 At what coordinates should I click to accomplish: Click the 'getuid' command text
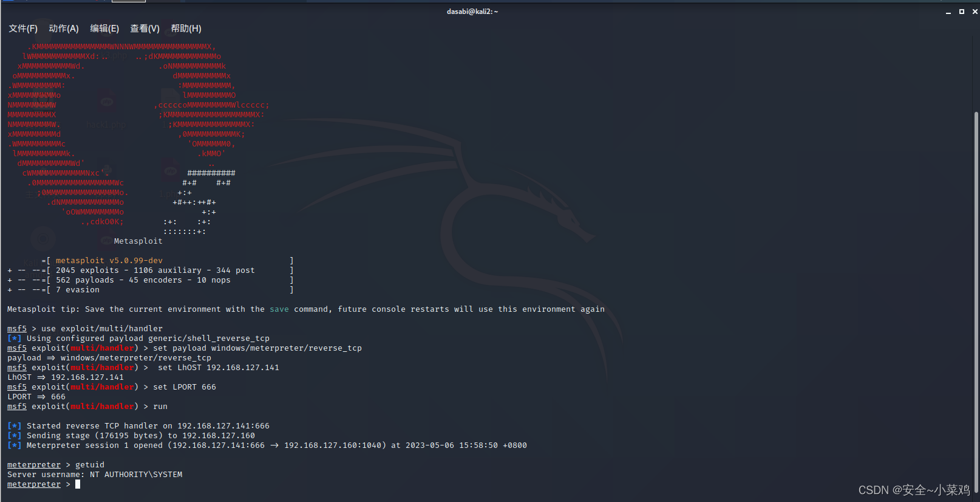point(90,465)
